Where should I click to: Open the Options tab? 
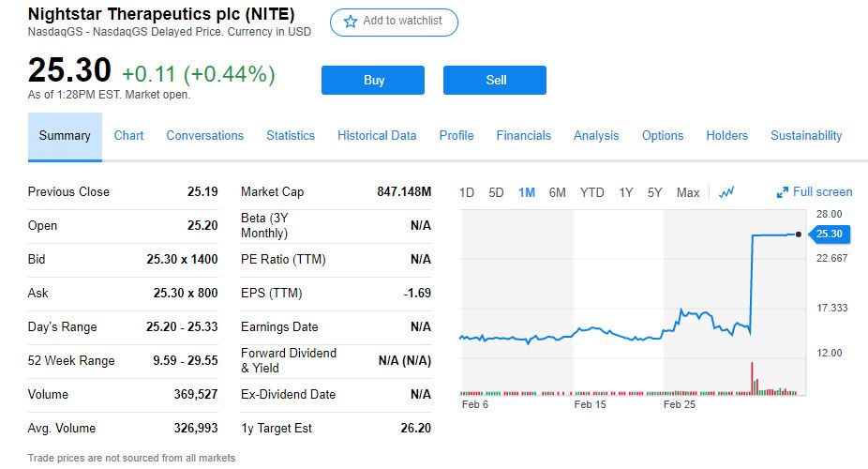663,136
